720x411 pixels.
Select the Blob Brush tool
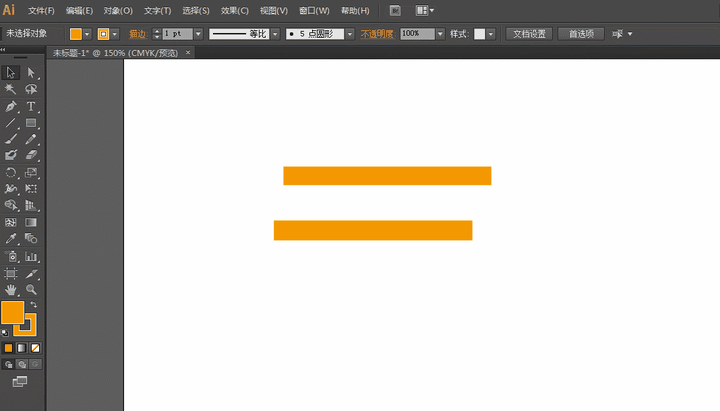pyautogui.click(x=11, y=155)
